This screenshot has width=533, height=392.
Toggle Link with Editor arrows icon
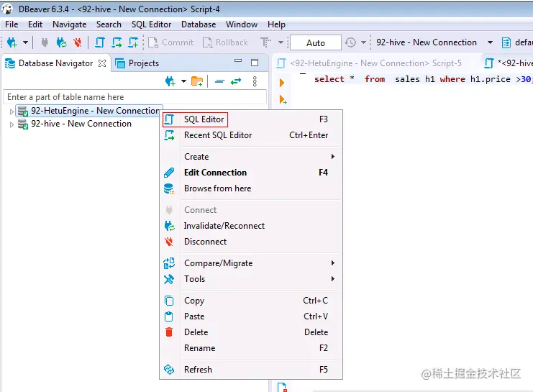click(x=235, y=81)
